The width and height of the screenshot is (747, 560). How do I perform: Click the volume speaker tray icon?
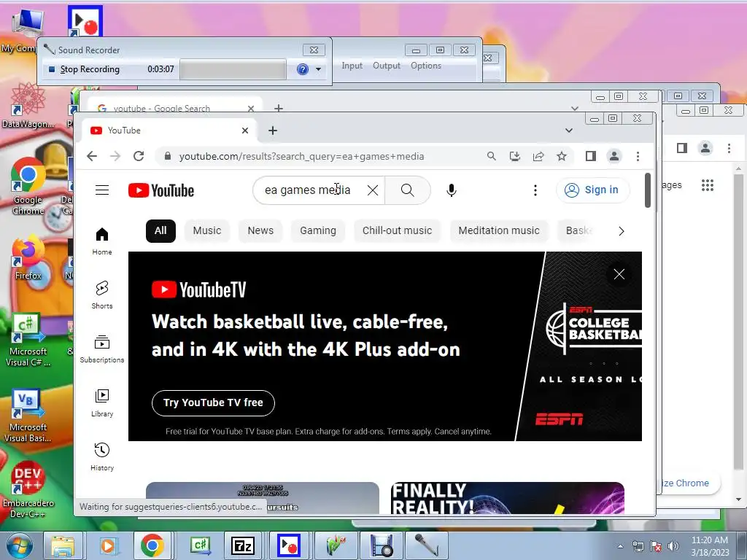pyautogui.click(x=673, y=546)
